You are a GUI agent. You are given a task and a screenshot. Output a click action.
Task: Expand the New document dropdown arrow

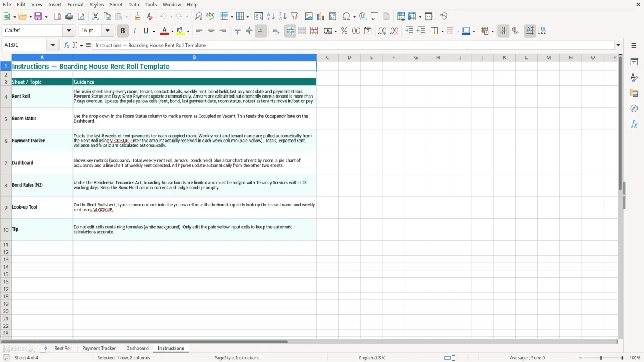pyautogui.click(x=14, y=17)
